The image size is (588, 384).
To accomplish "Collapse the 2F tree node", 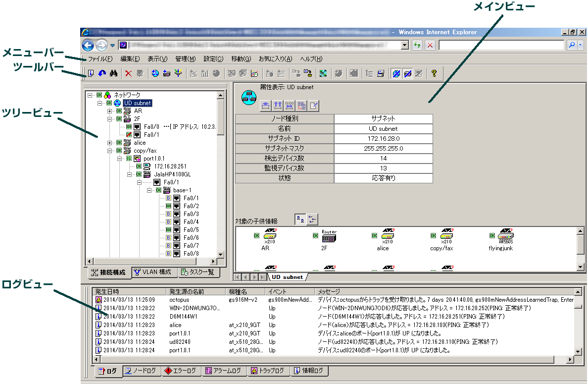I will [109, 118].
